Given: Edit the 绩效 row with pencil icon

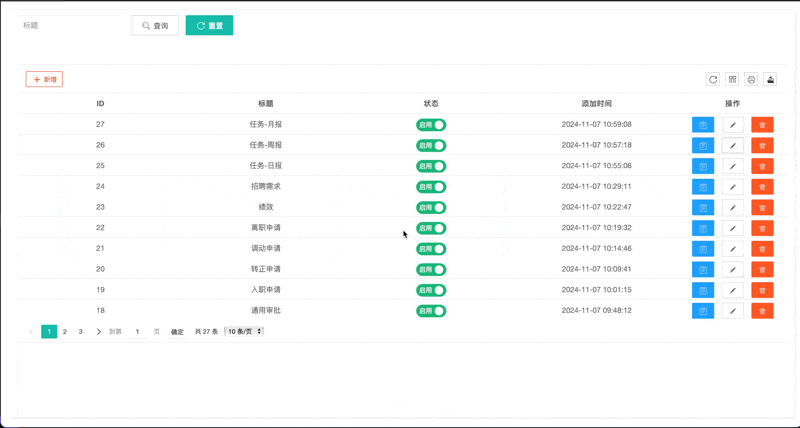Looking at the screenshot, I should tap(733, 208).
